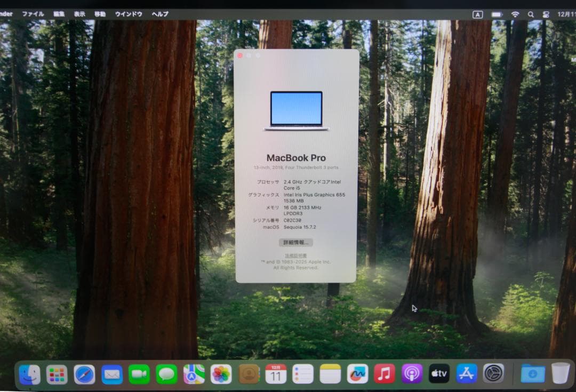Open Spotlight search from the menu bar
Viewport: 576px width, 392px height.
click(x=530, y=13)
